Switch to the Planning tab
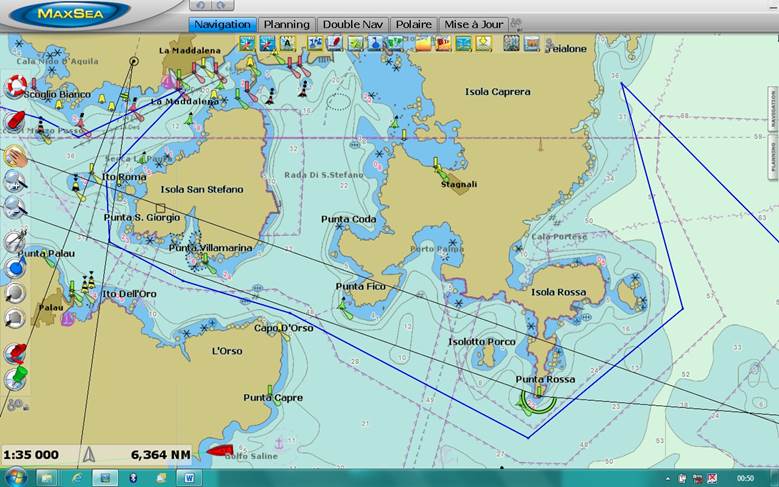The height and width of the screenshot is (487, 779). coord(286,24)
